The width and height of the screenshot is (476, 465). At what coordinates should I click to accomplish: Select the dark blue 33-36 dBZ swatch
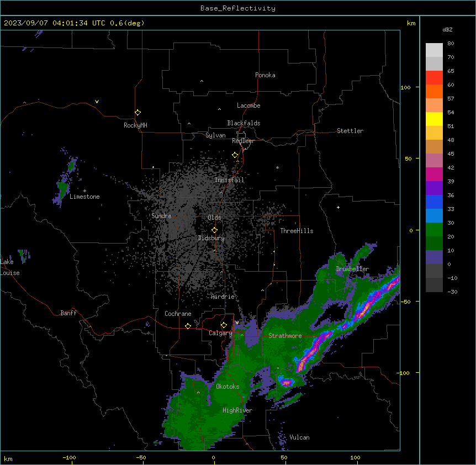[x=434, y=202]
